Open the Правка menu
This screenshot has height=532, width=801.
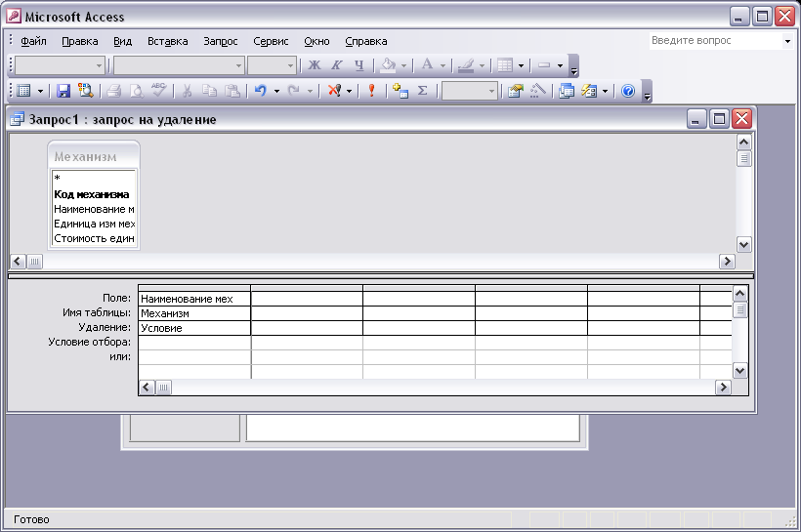pyautogui.click(x=80, y=41)
